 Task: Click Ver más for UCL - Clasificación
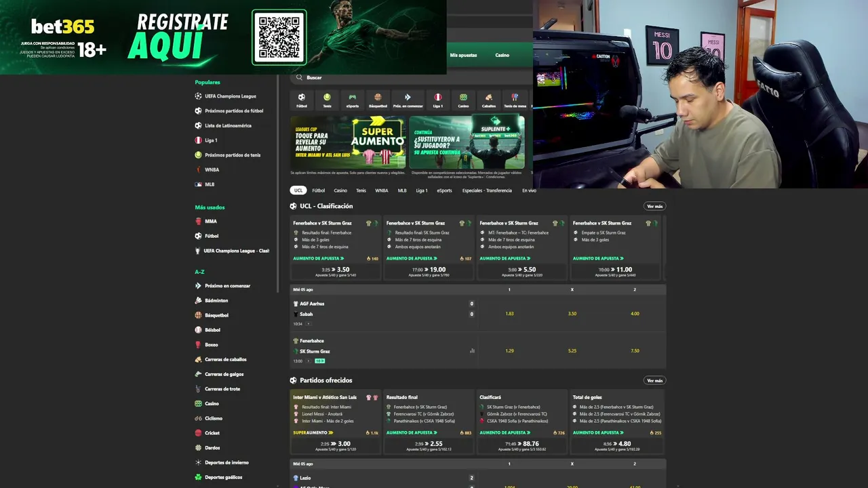(654, 206)
